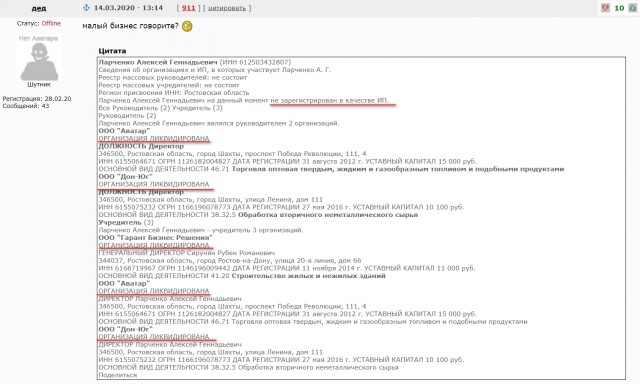Click the line Реестр массовых руководителей: не состоит
The height and width of the screenshot is (384, 640).
173,77
